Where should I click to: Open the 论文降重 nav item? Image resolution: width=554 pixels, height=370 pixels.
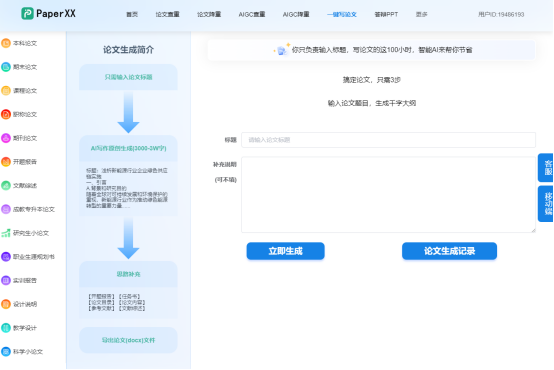(209, 14)
